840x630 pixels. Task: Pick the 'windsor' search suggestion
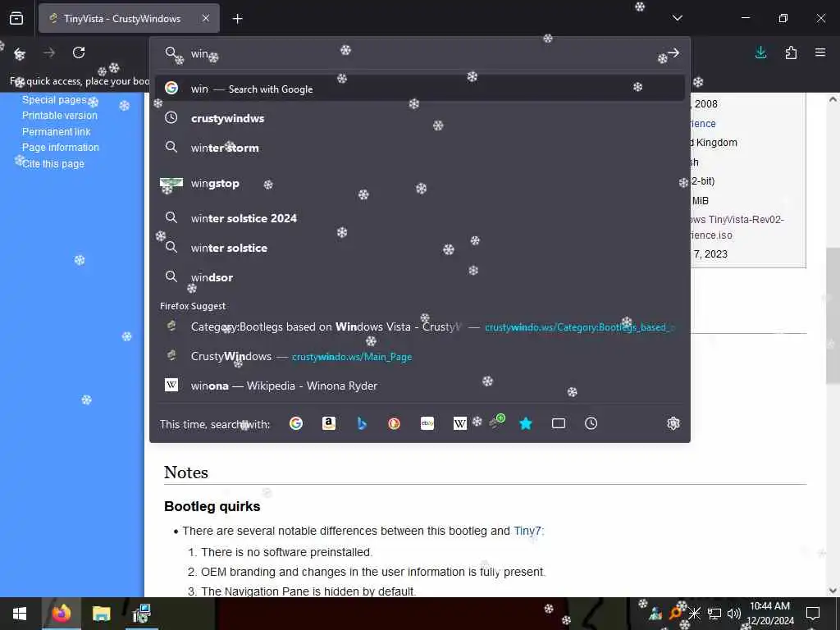(x=420, y=277)
